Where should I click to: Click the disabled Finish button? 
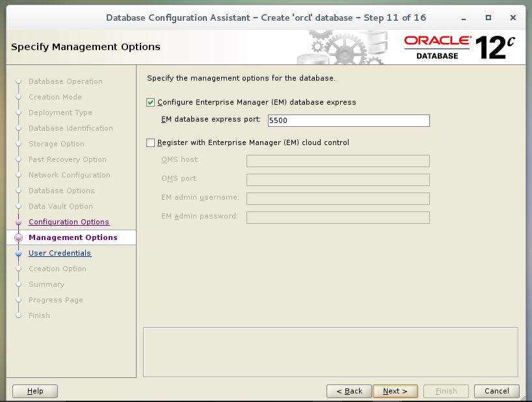pos(446,391)
